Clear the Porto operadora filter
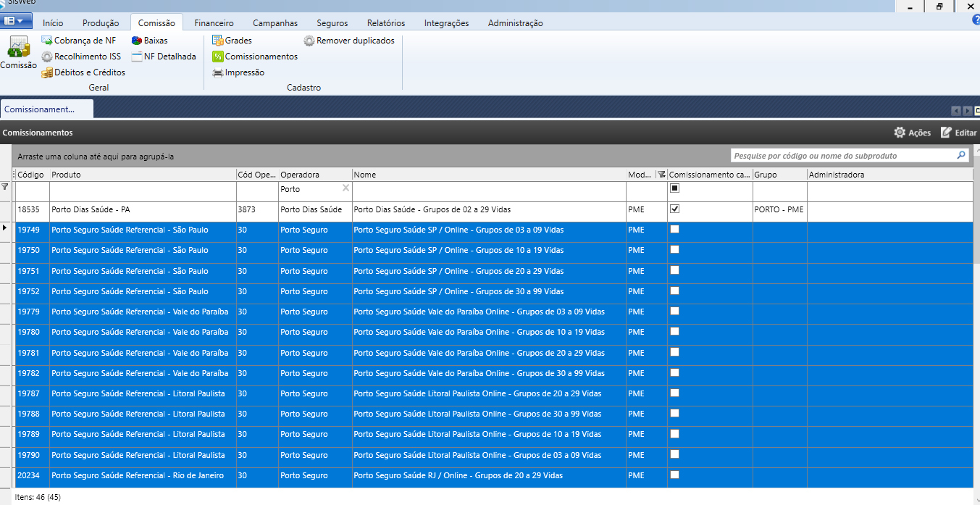 point(345,188)
